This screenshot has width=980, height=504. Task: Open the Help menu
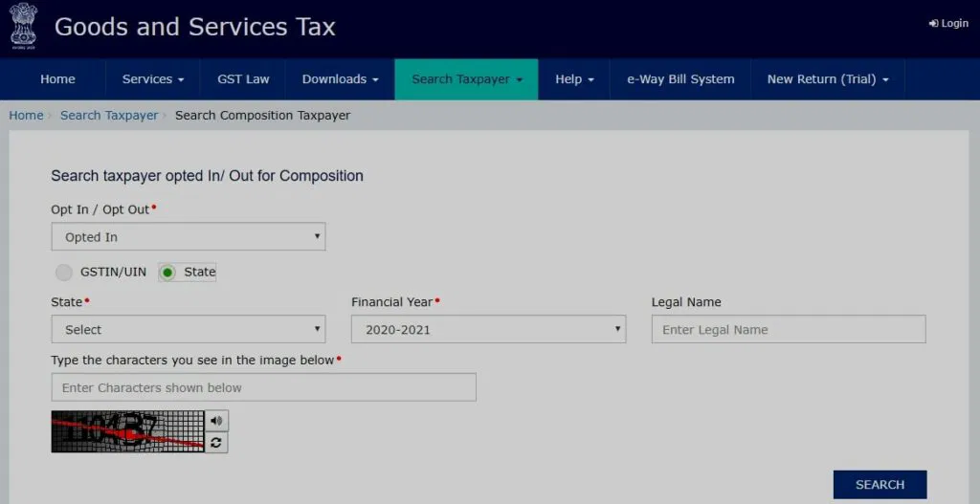574,79
